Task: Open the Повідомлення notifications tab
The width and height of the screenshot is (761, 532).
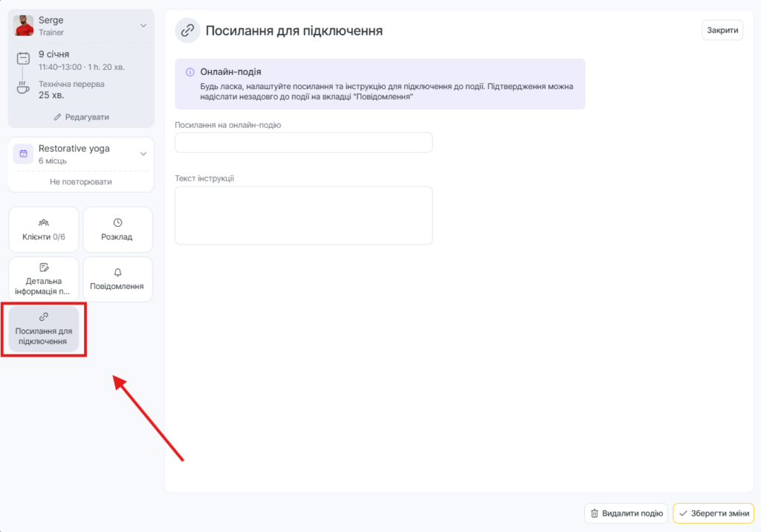Action: tap(117, 279)
